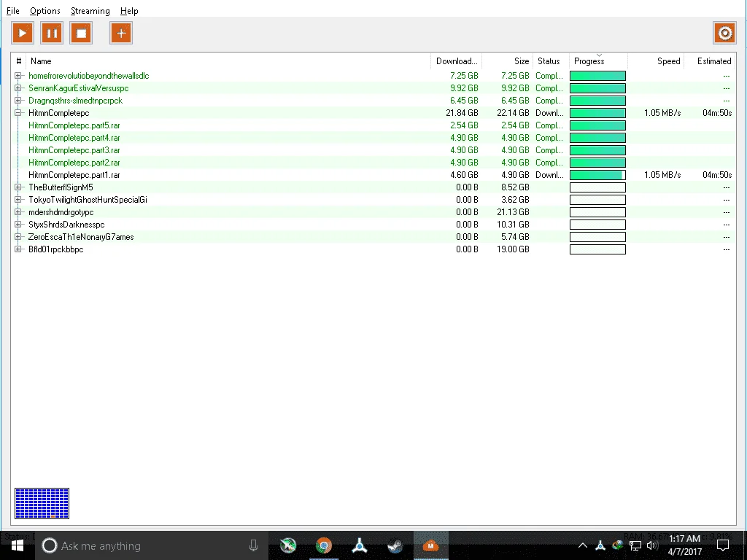This screenshot has width=747, height=560.
Task: Click the 21.13 GB size cell
Action: tap(513, 212)
